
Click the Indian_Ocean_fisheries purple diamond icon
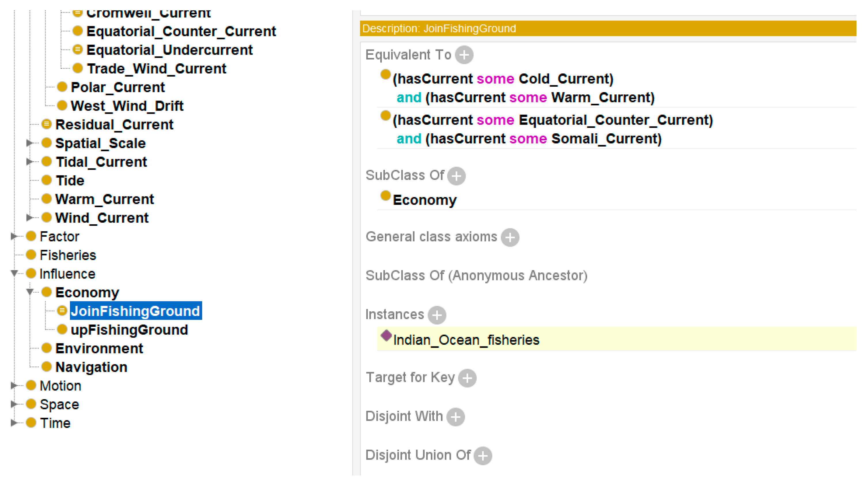pyautogui.click(x=386, y=335)
